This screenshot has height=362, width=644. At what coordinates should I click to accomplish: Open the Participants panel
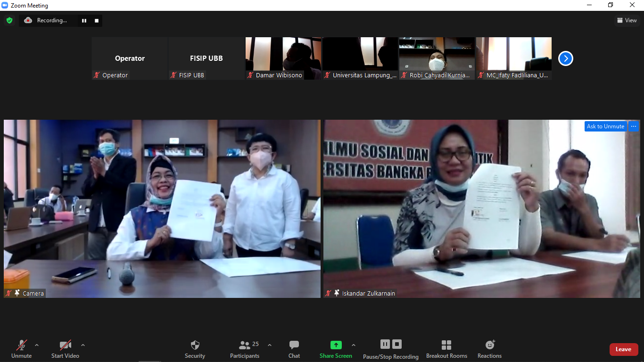(x=245, y=345)
